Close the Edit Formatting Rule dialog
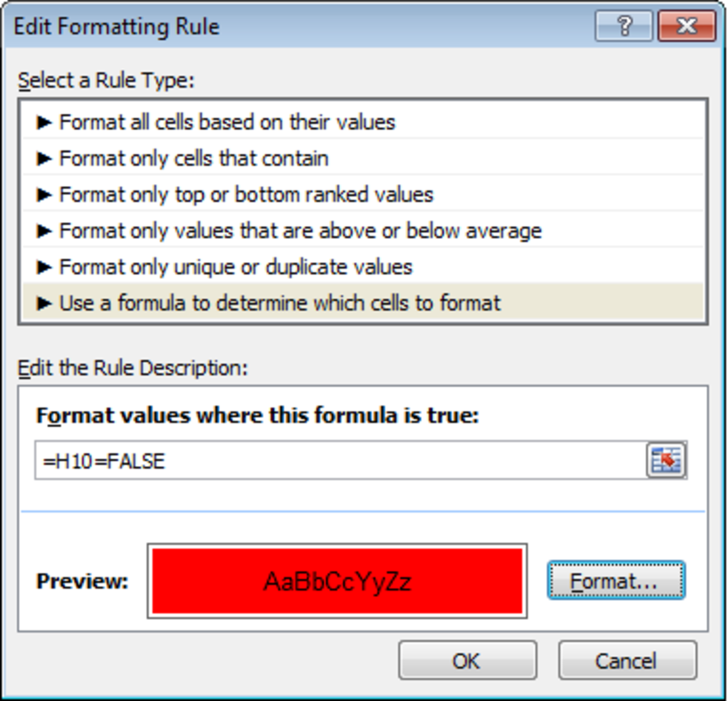728x701 pixels. click(x=686, y=26)
